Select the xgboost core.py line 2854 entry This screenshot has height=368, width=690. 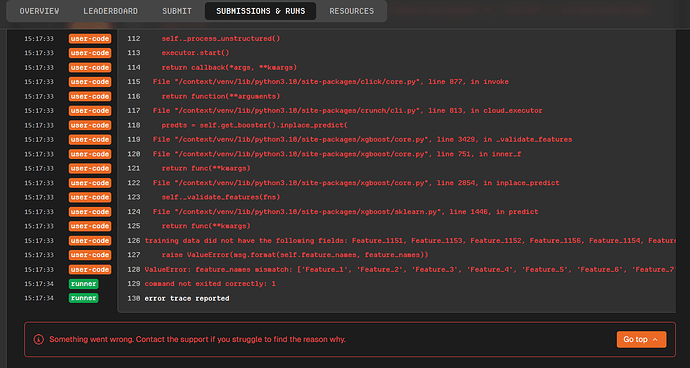356,183
